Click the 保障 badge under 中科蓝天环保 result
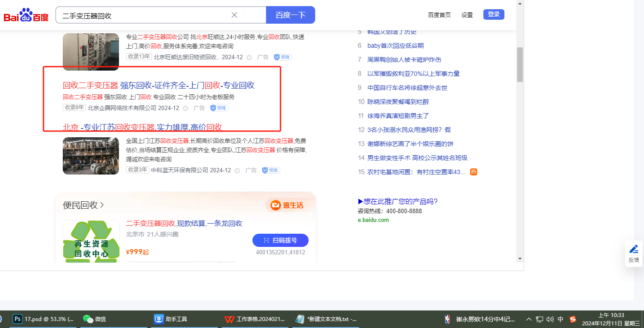The height and width of the screenshot is (328, 644). (271, 170)
